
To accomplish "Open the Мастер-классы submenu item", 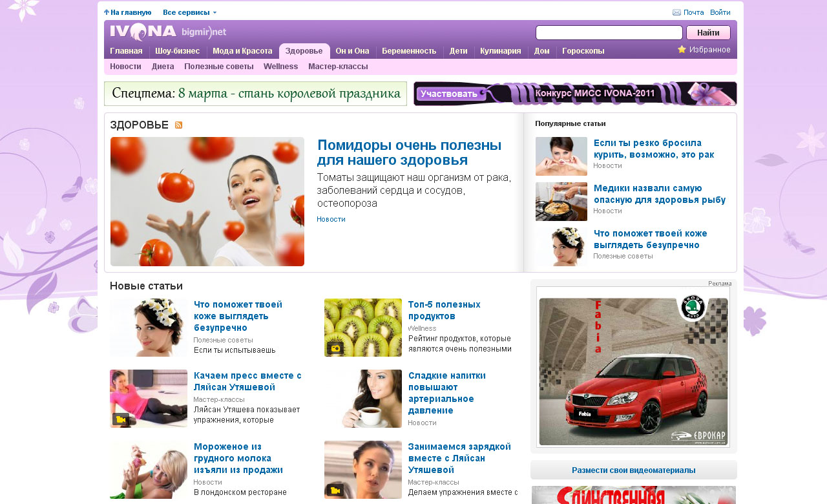I will coord(338,67).
